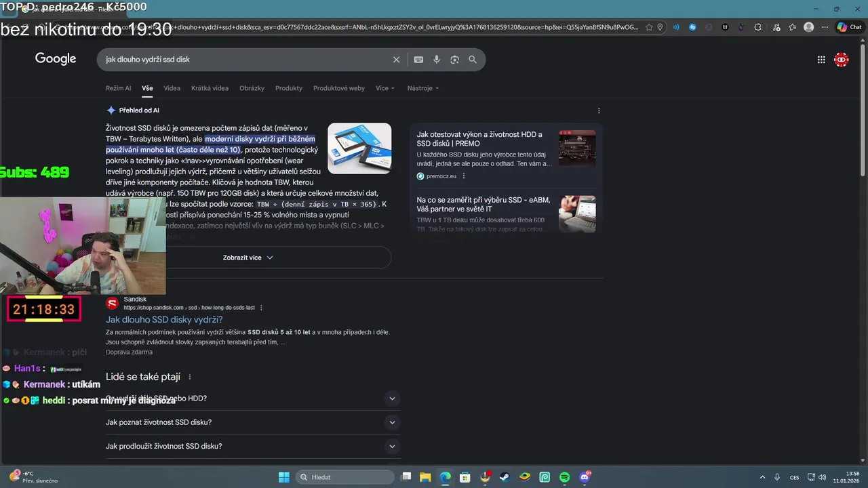Screen dimensions: 868x488
Task: Open BlueStacks from the taskbar
Action: tap(525, 477)
